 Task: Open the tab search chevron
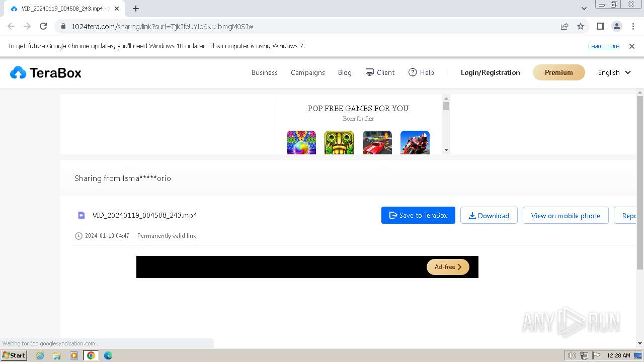pos(584,8)
